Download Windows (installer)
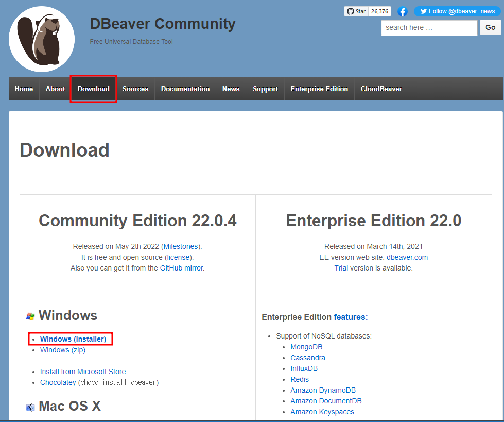The height and width of the screenshot is (422, 504). point(73,339)
